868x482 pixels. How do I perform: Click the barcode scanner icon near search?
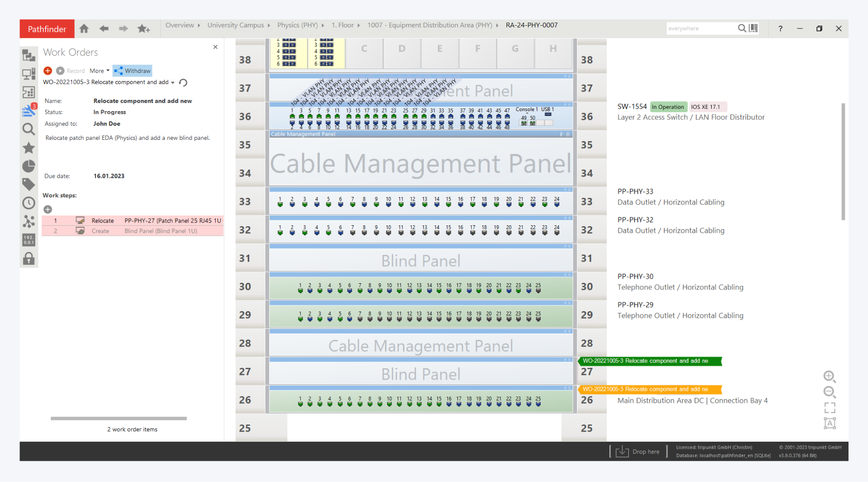coord(753,28)
